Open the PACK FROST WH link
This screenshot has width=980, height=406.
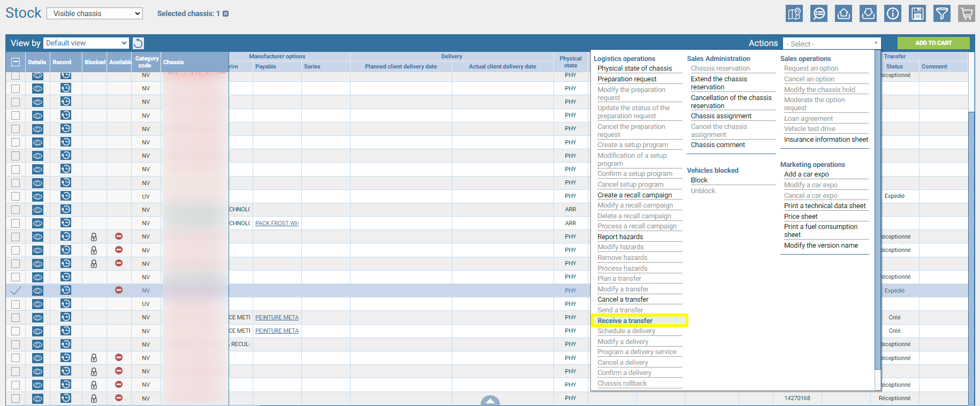pyautogui.click(x=277, y=224)
